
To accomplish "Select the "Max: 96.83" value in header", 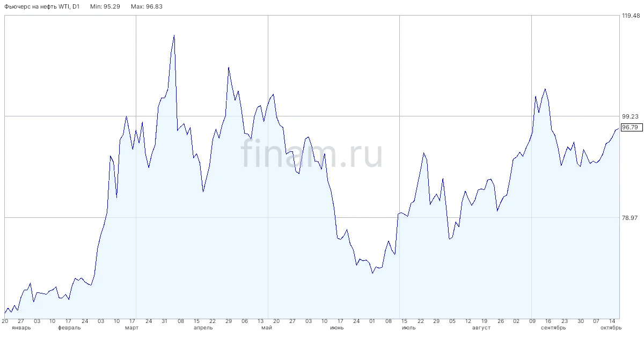I will pos(148,6).
